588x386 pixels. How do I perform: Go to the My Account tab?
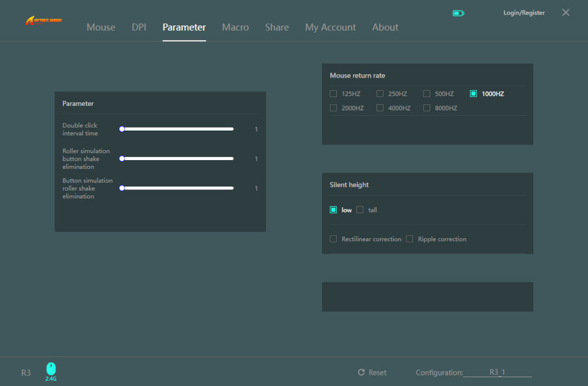330,27
